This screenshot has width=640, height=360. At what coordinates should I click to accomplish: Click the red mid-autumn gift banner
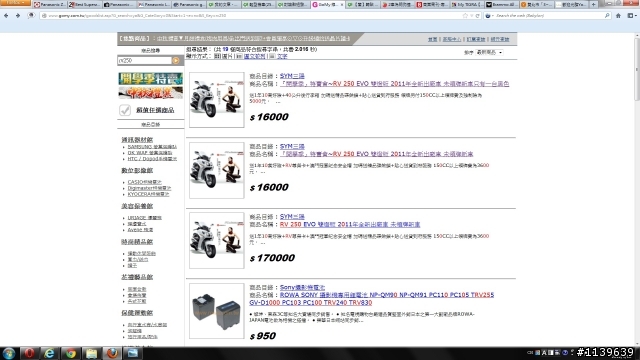tap(151, 93)
